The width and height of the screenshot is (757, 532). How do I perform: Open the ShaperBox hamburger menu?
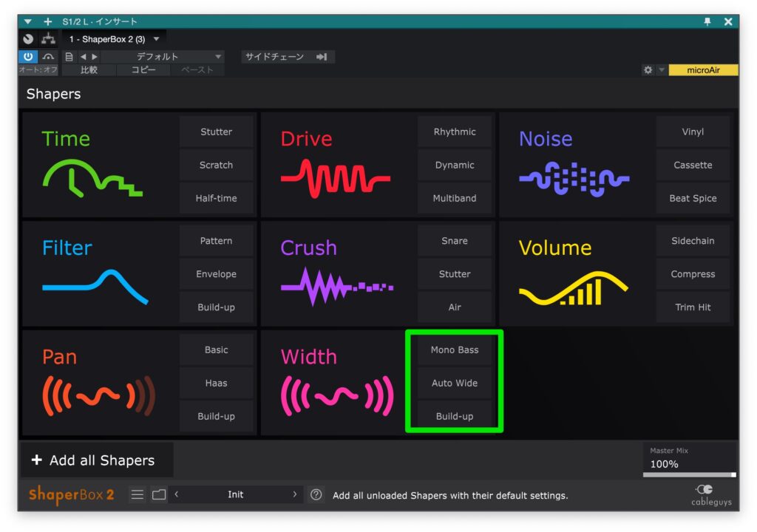pos(138,495)
